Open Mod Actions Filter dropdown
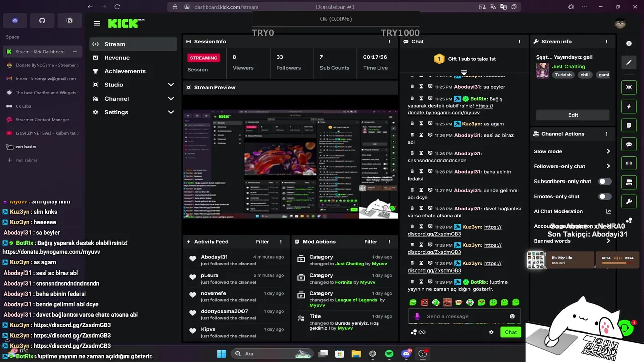644x362 pixels. point(371,242)
